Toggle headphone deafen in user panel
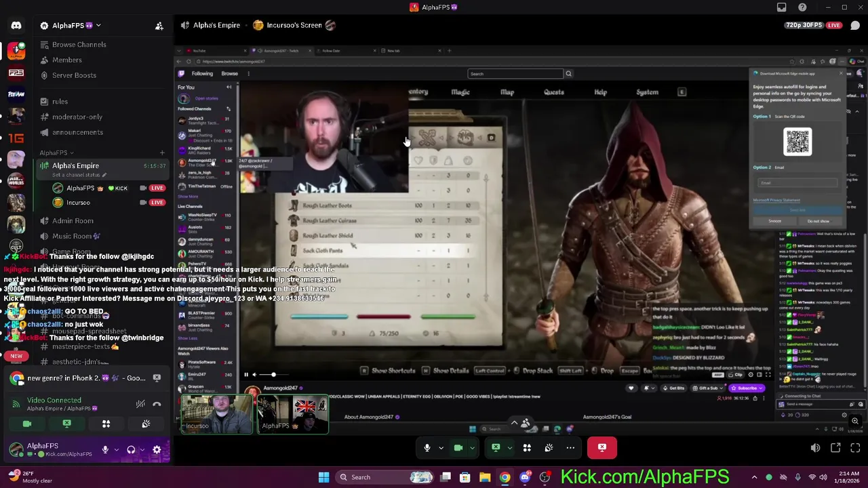 pos(131,449)
